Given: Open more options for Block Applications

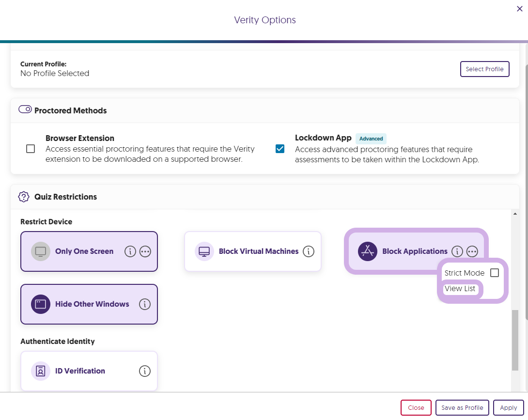Looking at the screenshot, I should (x=472, y=251).
